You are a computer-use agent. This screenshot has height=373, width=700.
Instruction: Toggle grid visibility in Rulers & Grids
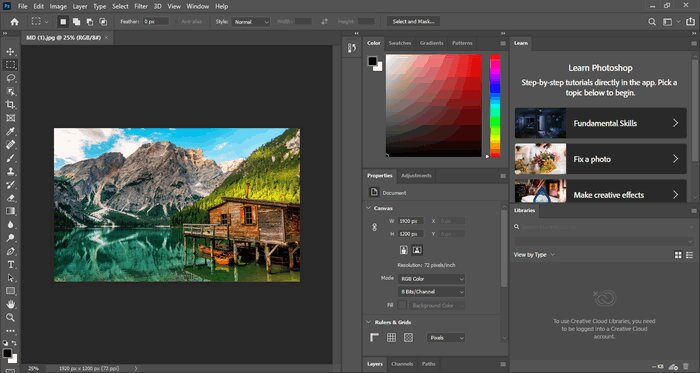click(x=392, y=338)
